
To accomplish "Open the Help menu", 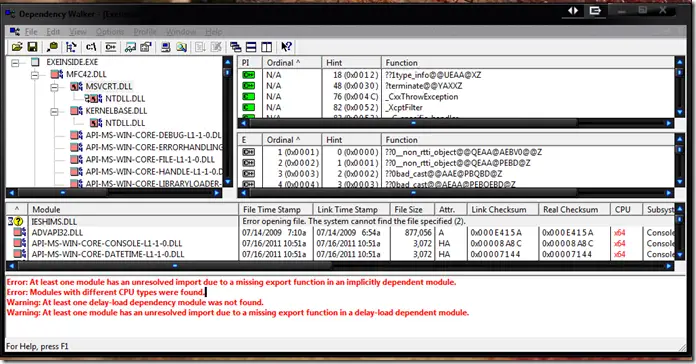I will point(214,32).
